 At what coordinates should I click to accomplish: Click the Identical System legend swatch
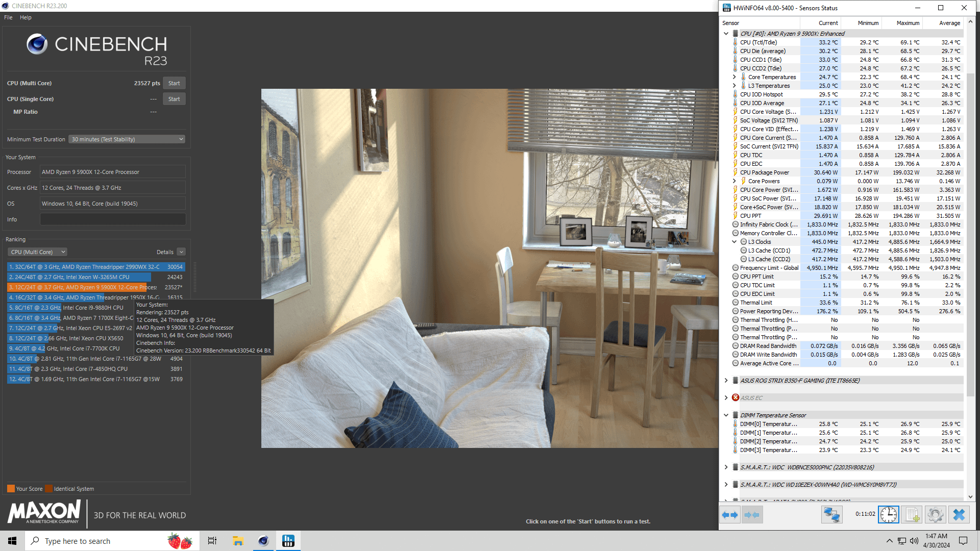pos(48,489)
